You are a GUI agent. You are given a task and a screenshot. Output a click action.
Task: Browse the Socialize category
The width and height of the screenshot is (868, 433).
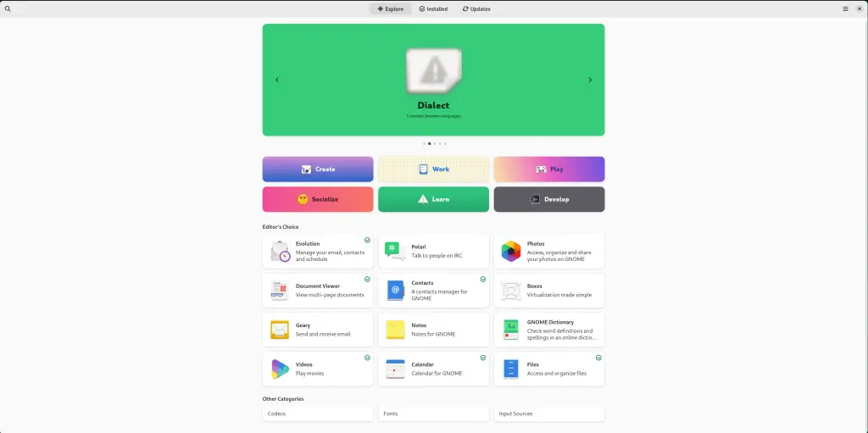318,199
